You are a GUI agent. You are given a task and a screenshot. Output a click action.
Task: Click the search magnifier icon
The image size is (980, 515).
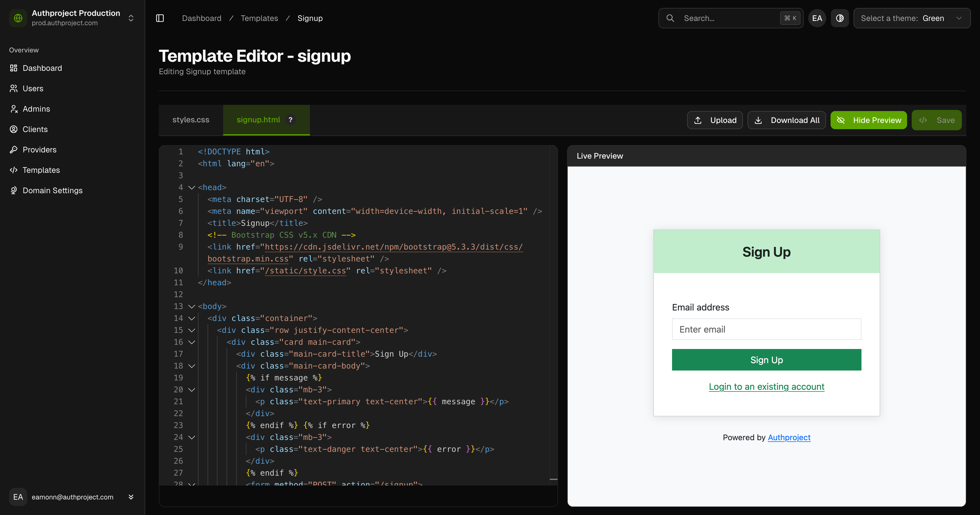[670, 18]
